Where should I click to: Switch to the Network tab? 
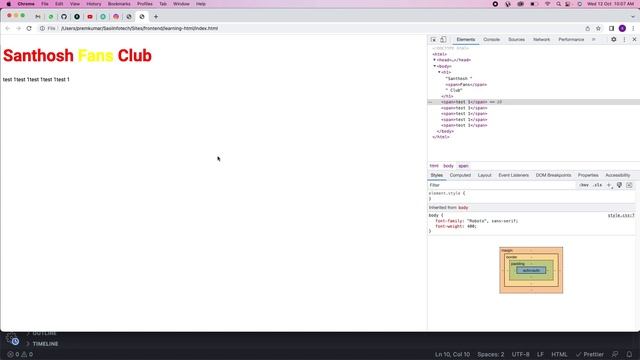(x=541, y=40)
